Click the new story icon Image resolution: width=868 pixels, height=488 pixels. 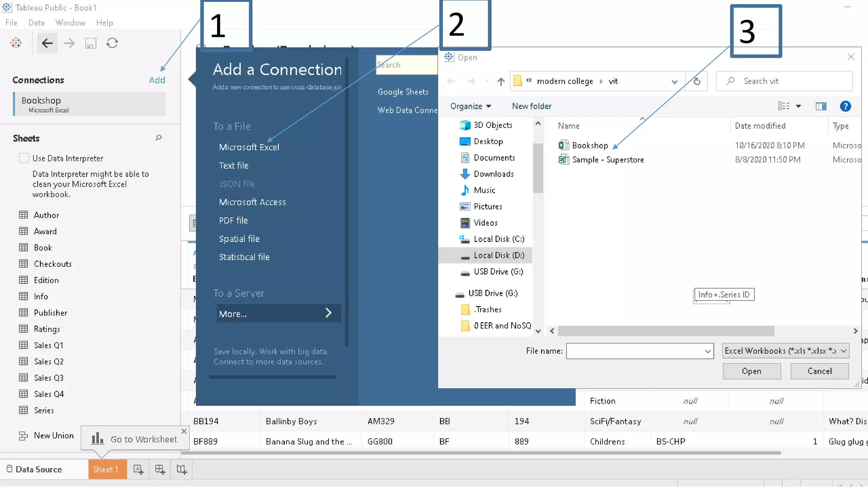point(181,469)
